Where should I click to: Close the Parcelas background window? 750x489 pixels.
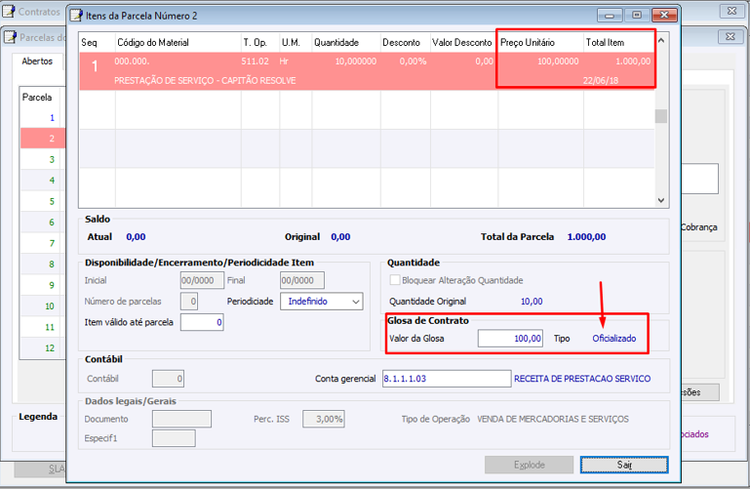click(x=730, y=36)
